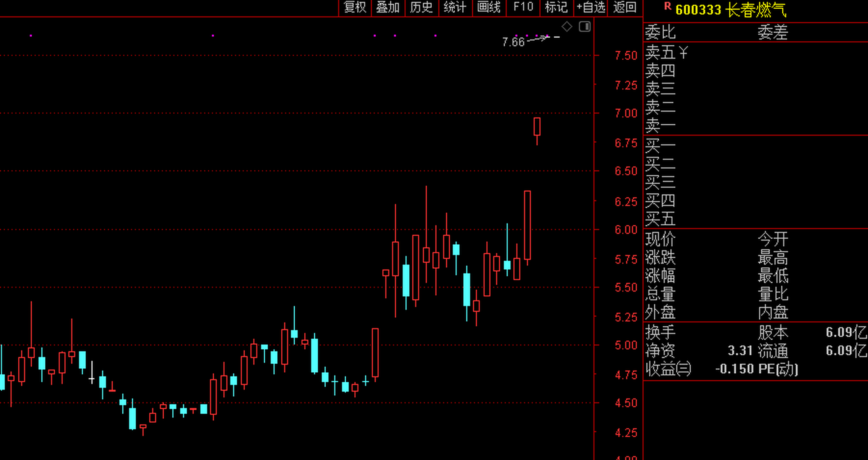Select the 画线 drawing tool
868x460 pixels.
[488, 8]
